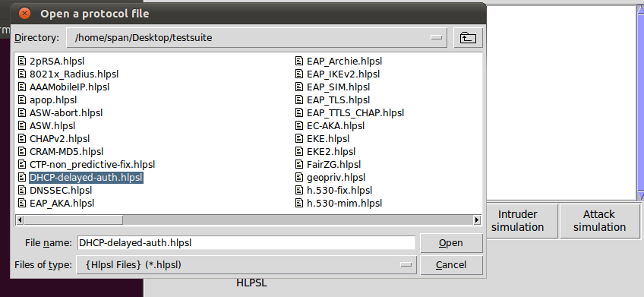Select the CTP-non_predictive-fix.hlpsl file name
The width and height of the screenshot is (644, 297).
tap(93, 165)
